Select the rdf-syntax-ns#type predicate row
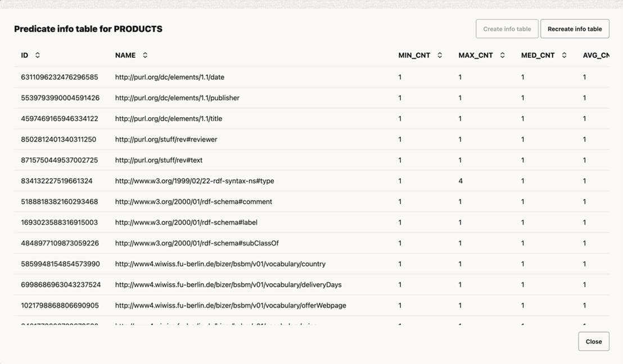 [195, 181]
